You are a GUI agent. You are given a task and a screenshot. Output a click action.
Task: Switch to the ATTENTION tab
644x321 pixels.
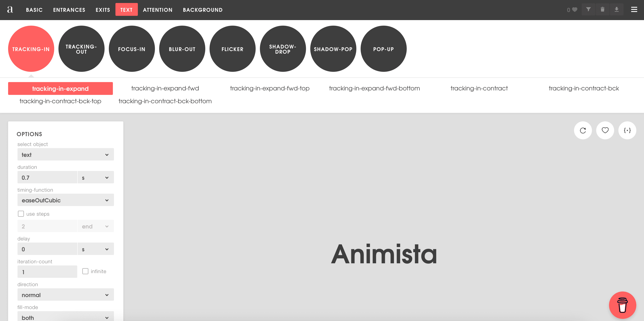157,10
